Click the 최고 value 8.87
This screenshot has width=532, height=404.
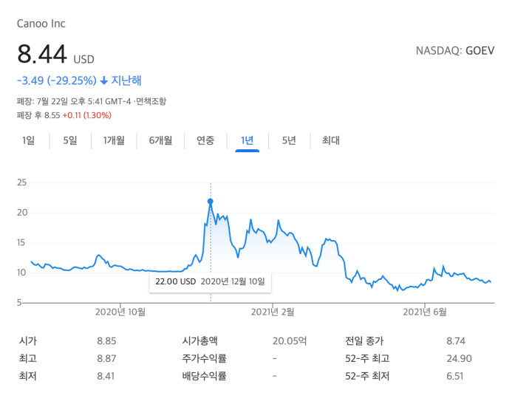tap(106, 358)
